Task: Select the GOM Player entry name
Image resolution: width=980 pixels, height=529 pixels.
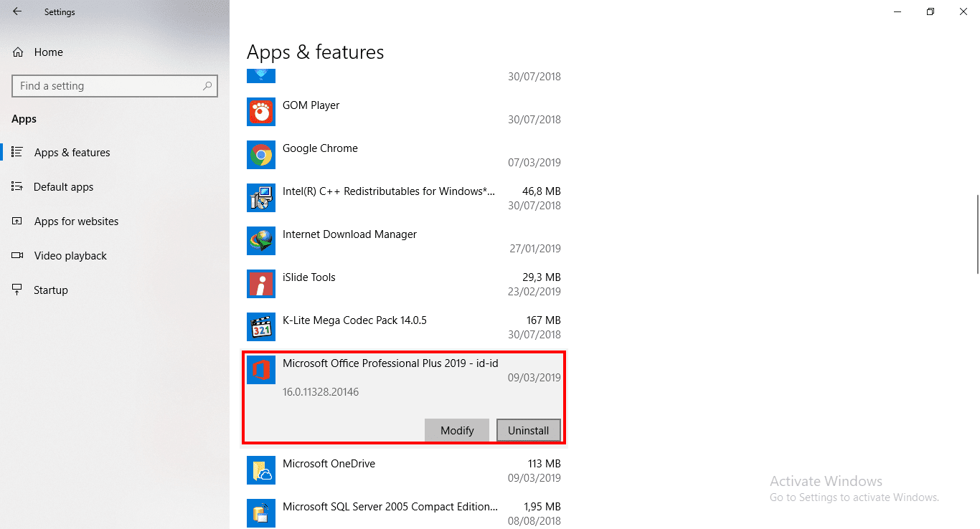Action: coord(311,105)
